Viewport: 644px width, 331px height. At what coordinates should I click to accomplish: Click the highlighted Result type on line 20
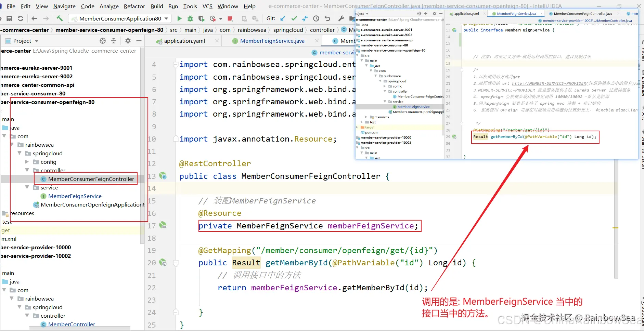point(246,263)
